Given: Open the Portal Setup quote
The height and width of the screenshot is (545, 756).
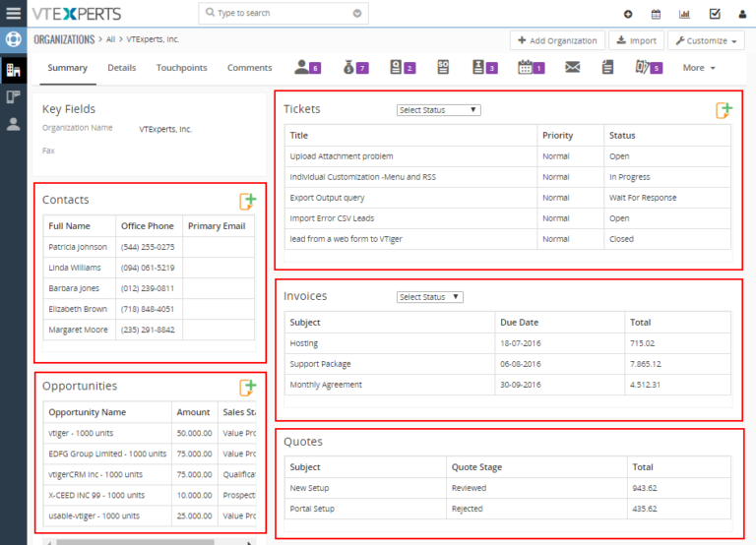Looking at the screenshot, I should (312, 509).
